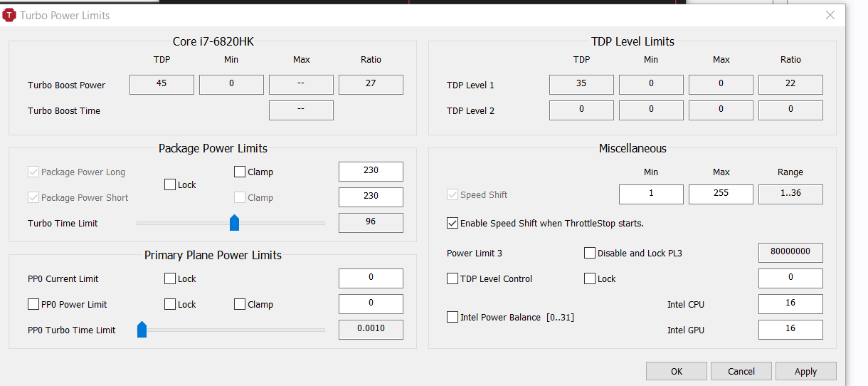
Task: Click the Cancel button
Action: [x=741, y=371]
